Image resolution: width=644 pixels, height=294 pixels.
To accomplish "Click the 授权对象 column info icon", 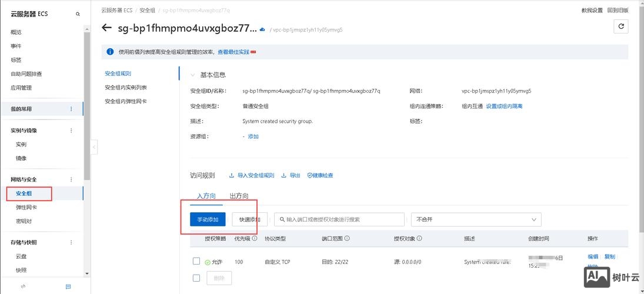I will coord(419,238).
